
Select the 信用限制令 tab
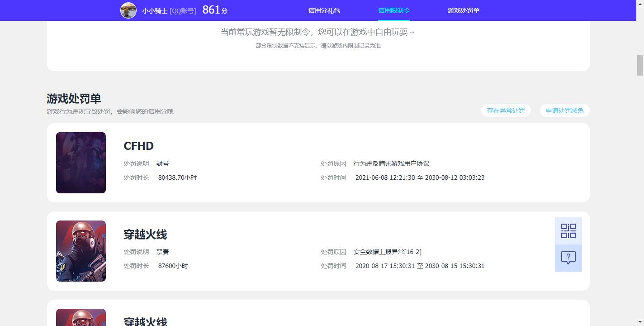click(393, 10)
